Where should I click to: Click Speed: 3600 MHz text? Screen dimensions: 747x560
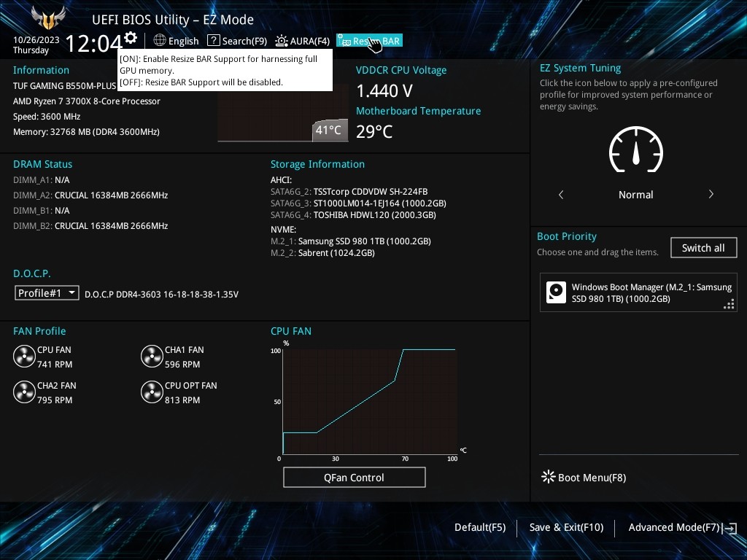[47, 117]
